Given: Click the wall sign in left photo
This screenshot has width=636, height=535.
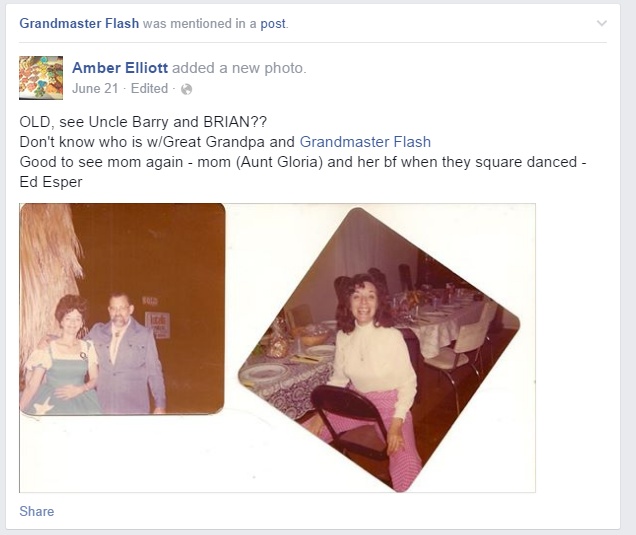Looking at the screenshot, I should click(x=157, y=324).
